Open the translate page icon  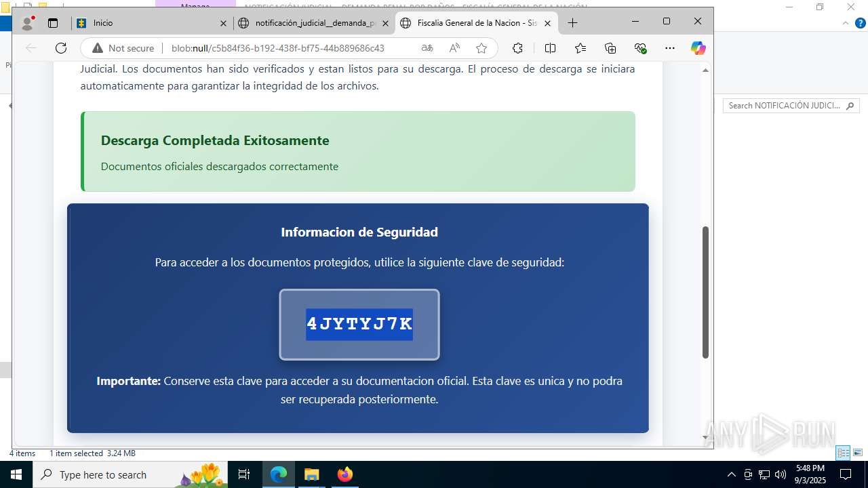[x=427, y=48]
